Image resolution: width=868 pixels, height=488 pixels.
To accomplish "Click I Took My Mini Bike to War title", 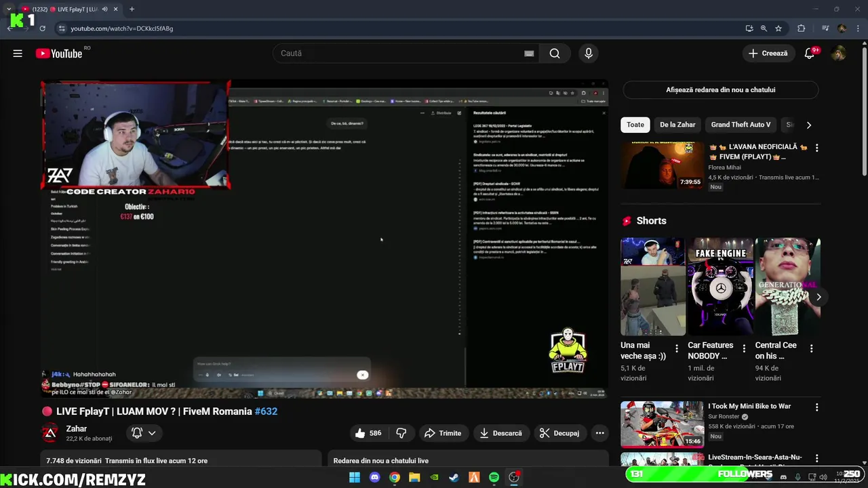I will (x=749, y=406).
